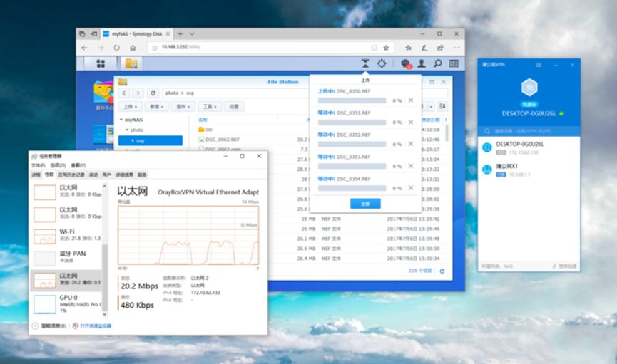This screenshot has width=617, height=364.
Task: Click the DSM user account icon
Action: click(422, 63)
